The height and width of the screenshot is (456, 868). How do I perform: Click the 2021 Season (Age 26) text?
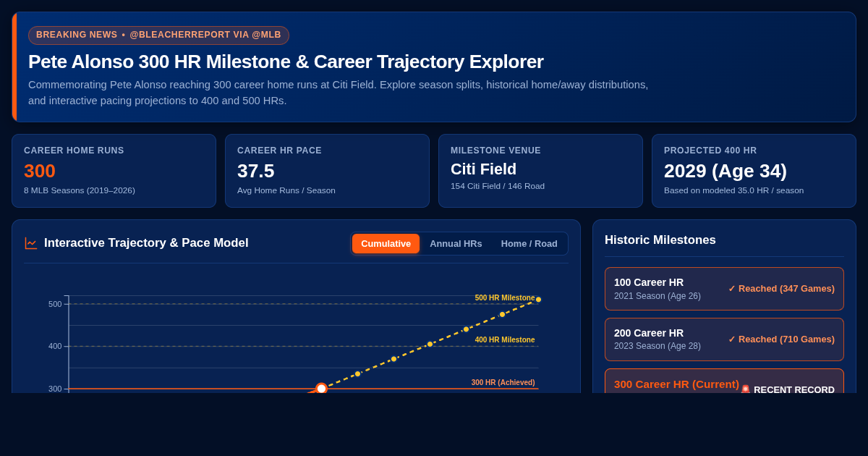pos(658,296)
